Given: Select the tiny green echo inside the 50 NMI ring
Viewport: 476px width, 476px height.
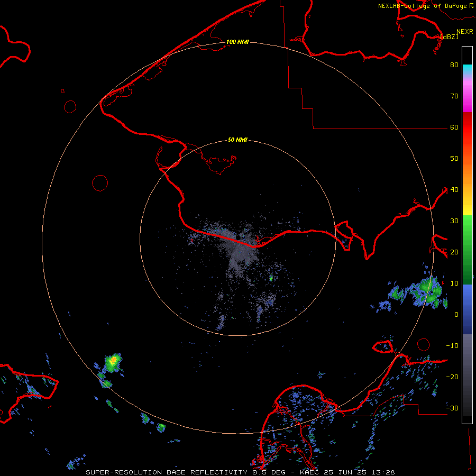Looking at the screenshot, I should coord(271,278).
